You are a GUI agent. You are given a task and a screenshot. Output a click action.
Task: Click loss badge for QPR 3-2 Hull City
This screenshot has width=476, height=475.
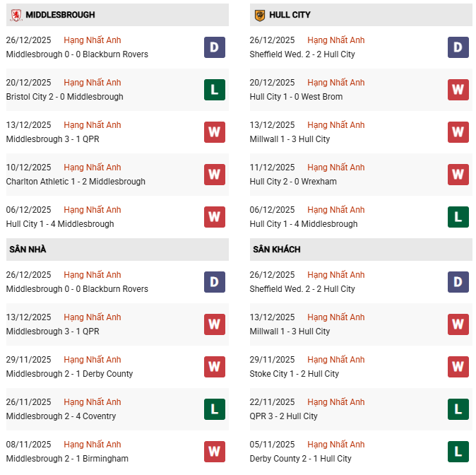tap(458, 409)
